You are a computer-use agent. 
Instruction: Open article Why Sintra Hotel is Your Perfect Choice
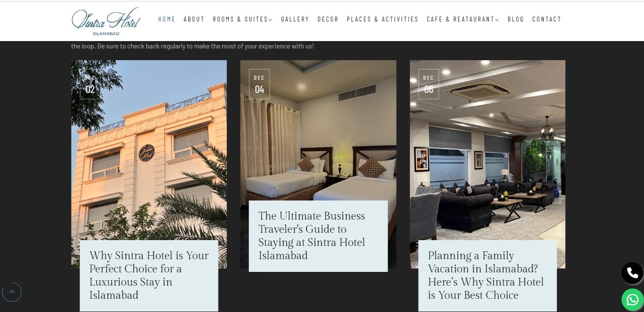click(149, 275)
